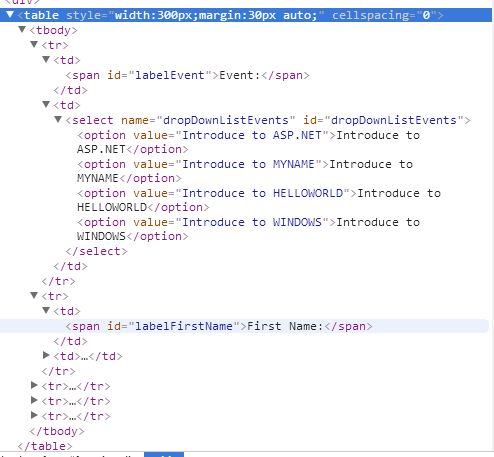Select the Introduce to HELLOWORLD option row
This screenshot has width=494, height=457.
click(259, 200)
